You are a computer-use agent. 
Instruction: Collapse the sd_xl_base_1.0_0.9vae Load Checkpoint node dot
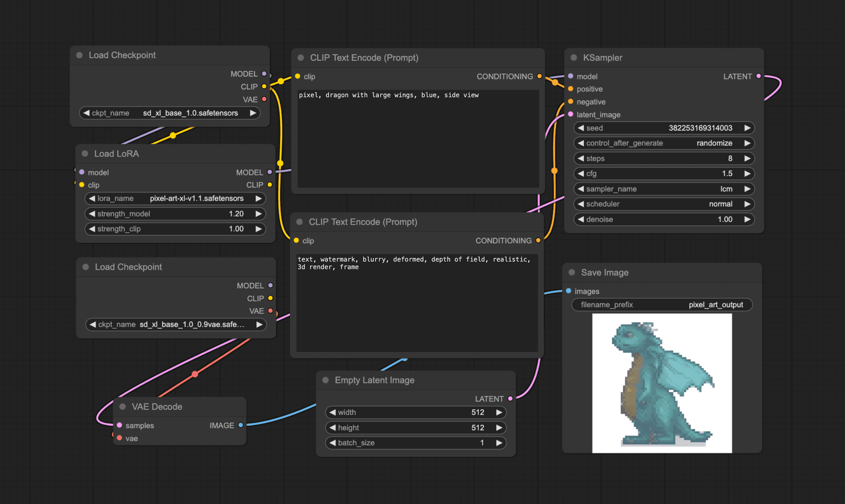point(86,267)
